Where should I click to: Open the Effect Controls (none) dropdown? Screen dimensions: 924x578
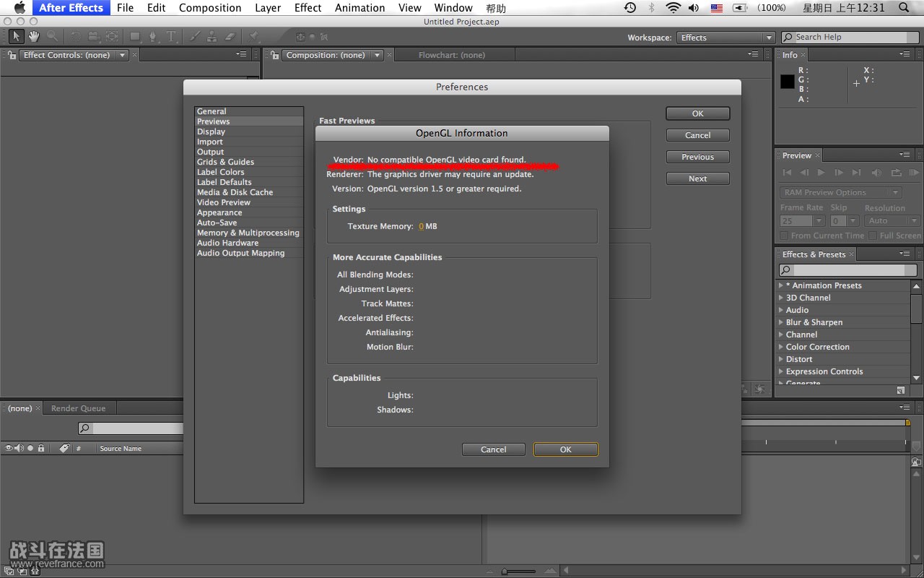click(74, 55)
